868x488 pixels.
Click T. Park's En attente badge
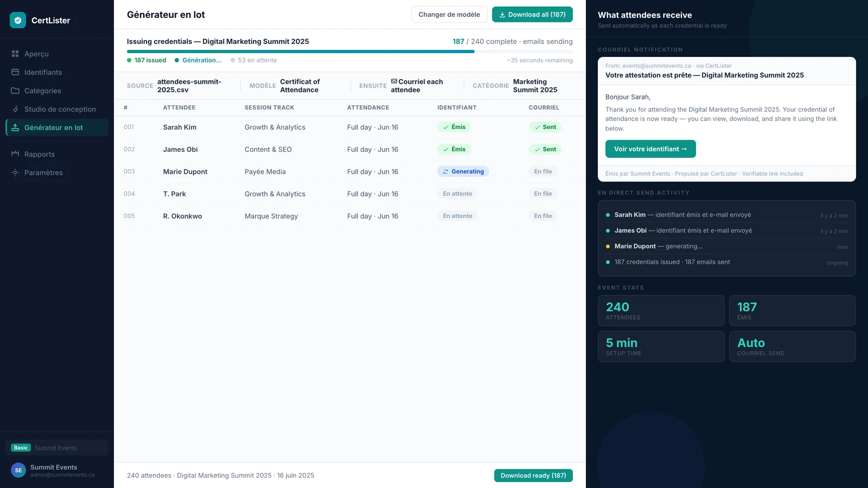(457, 194)
